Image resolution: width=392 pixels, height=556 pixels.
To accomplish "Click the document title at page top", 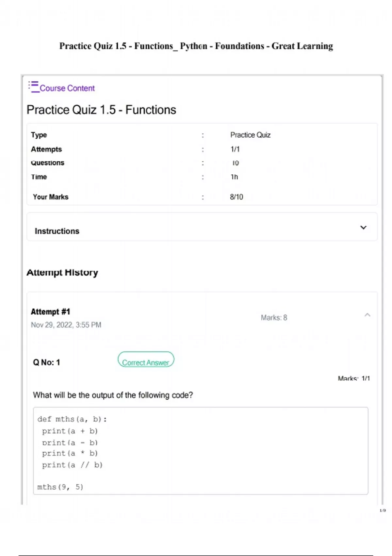I will point(196,46).
